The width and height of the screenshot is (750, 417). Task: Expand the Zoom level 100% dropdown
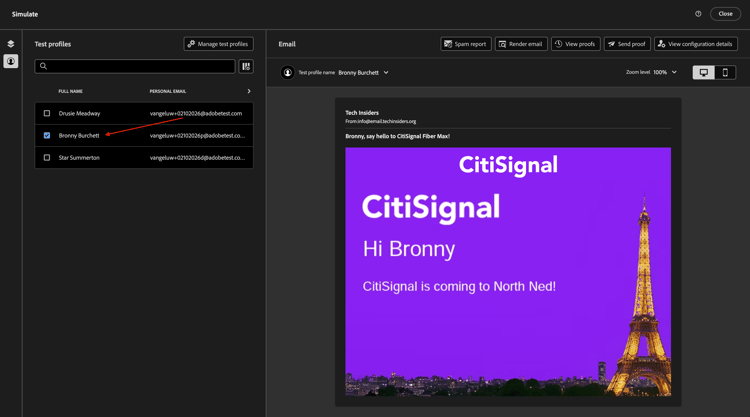point(665,72)
